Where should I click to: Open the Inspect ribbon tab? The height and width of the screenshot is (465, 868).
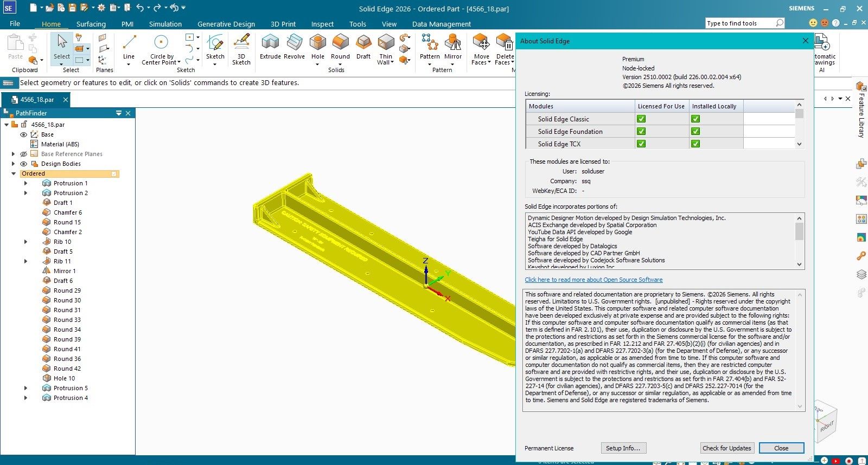322,24
